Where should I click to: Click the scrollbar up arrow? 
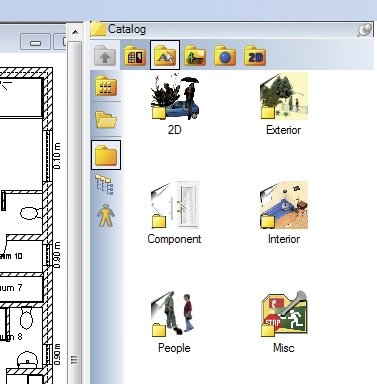[x=75, y=32]
